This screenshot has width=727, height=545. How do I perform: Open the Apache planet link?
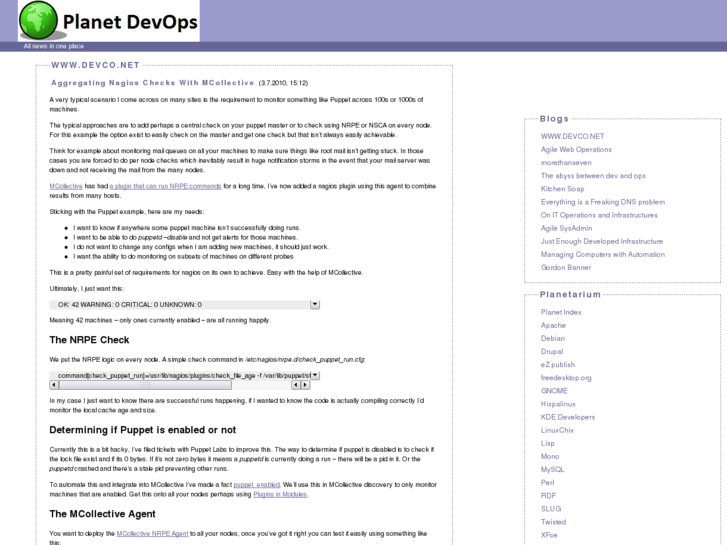(553, 325)
